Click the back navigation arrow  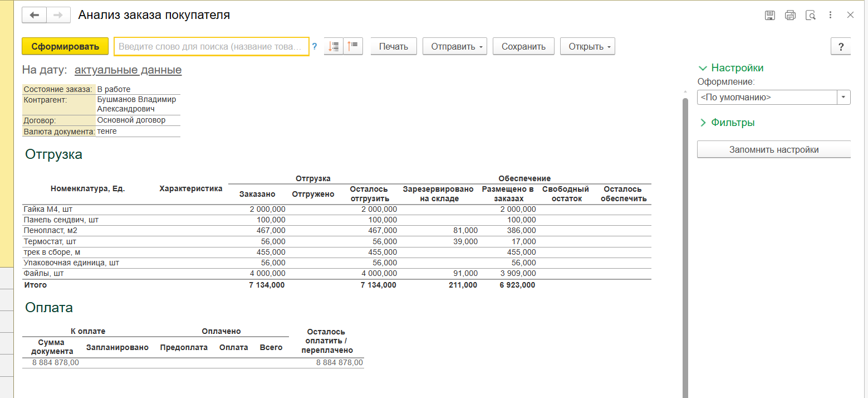(x=34, y=15)
